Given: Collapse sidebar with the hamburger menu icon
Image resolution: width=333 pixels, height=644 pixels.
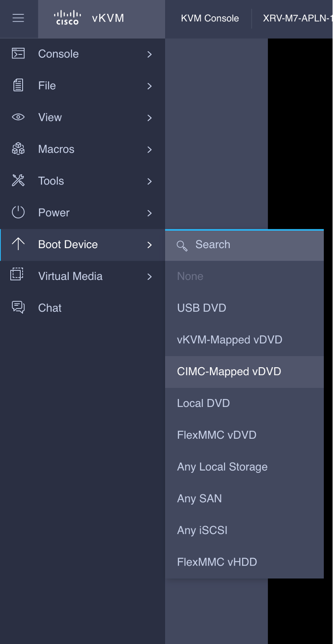Looking at the screenshot, I should pyautogui.click(x=18, y=18).
